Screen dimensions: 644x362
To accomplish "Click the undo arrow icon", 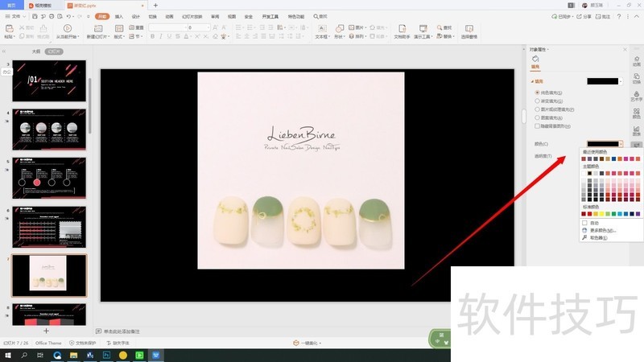I will click(x=68, y=16).
